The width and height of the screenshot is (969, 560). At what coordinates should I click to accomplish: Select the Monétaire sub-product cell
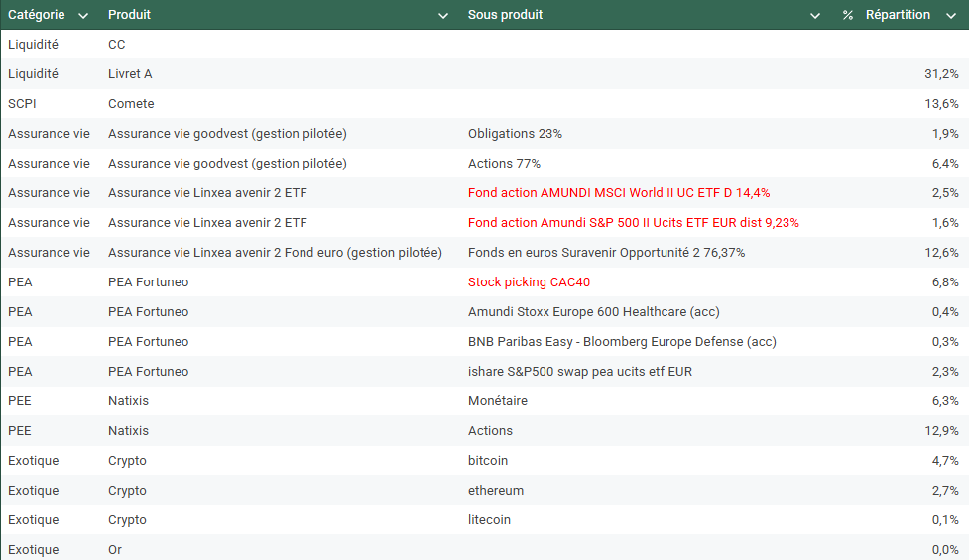[x=498, y=401]
